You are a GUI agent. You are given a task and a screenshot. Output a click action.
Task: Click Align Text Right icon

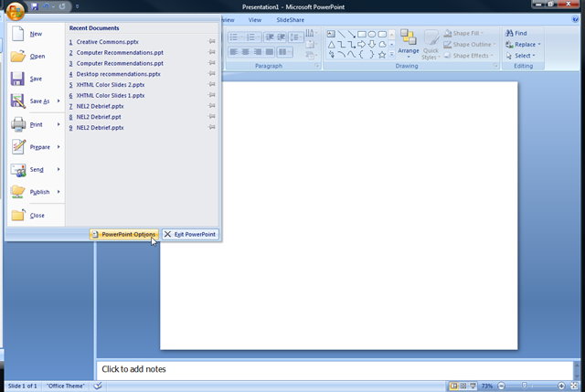[258, 52]
